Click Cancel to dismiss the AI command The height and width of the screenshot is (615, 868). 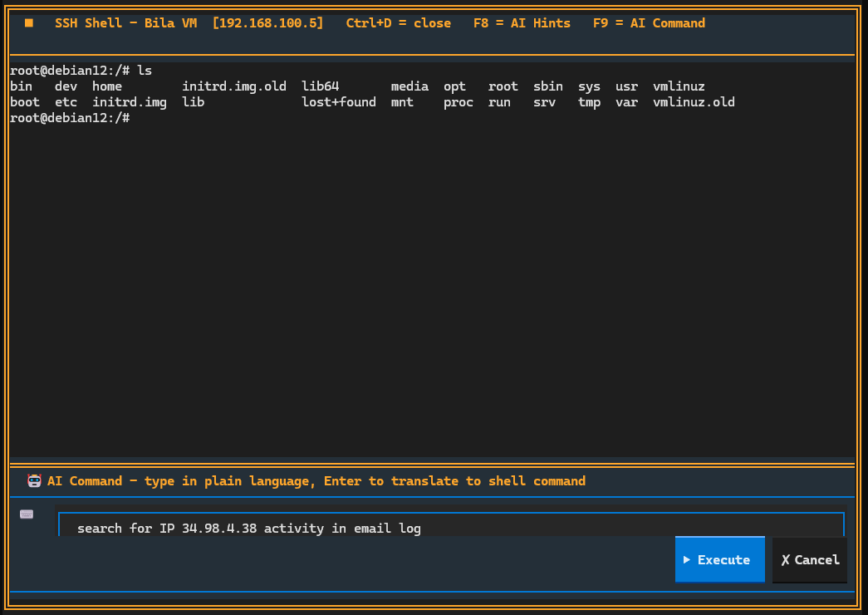tap(809, 559)
